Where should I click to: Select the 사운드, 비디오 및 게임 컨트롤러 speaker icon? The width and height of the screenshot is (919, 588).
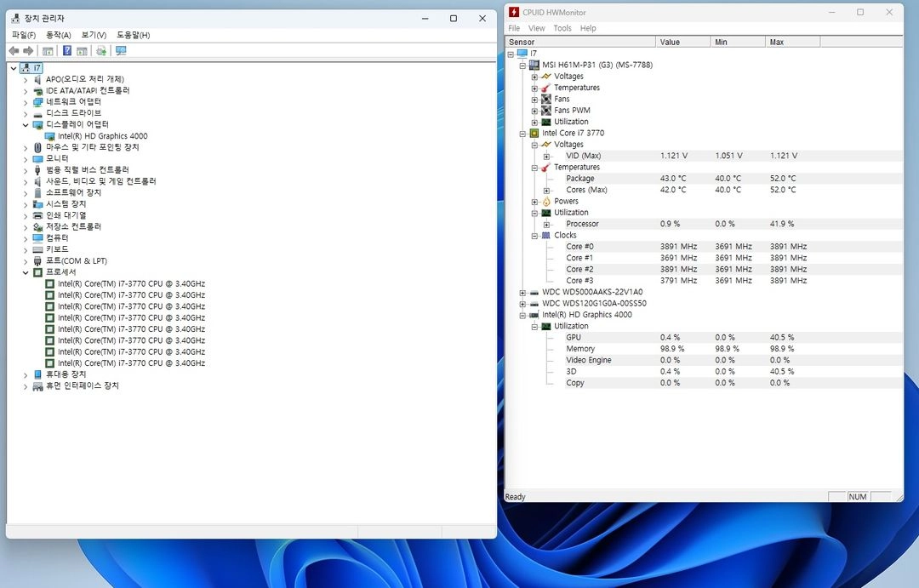point(38,181)
